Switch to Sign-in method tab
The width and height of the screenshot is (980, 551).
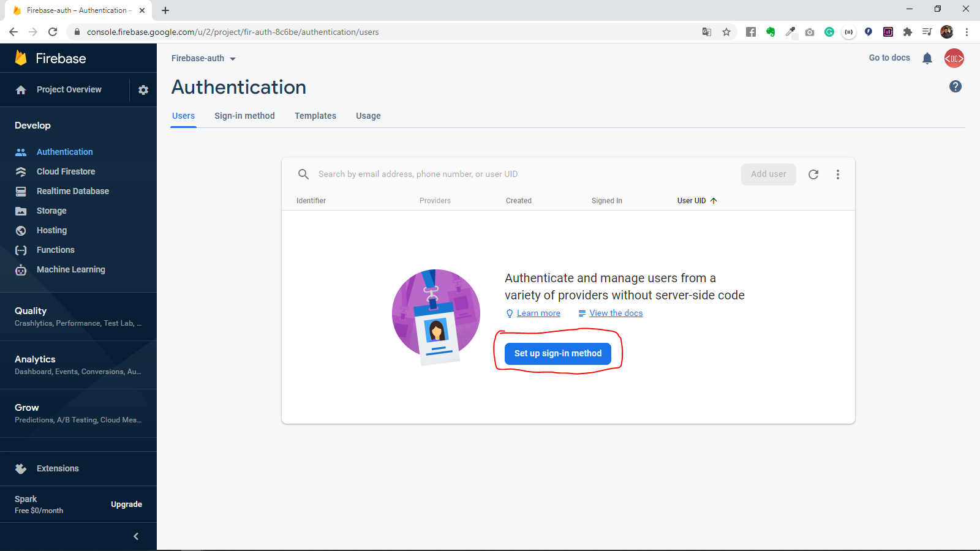244,116
